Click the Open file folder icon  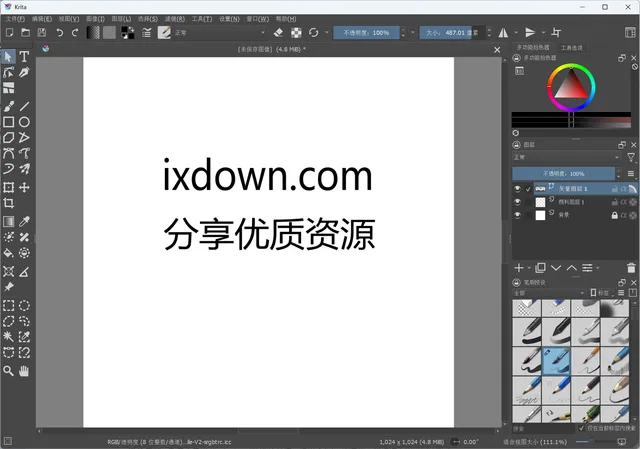(x=26, y=33)
